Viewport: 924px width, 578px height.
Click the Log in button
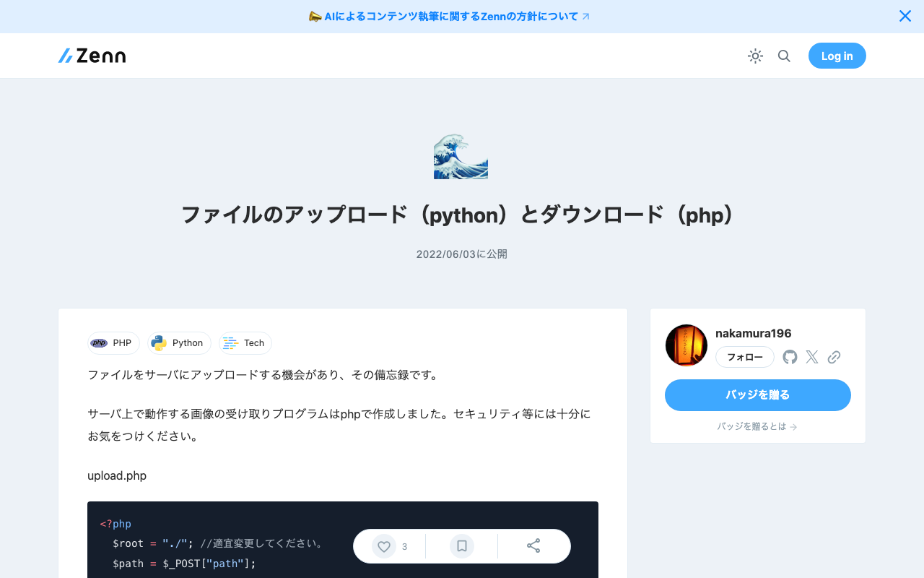(x=837, y=56)
